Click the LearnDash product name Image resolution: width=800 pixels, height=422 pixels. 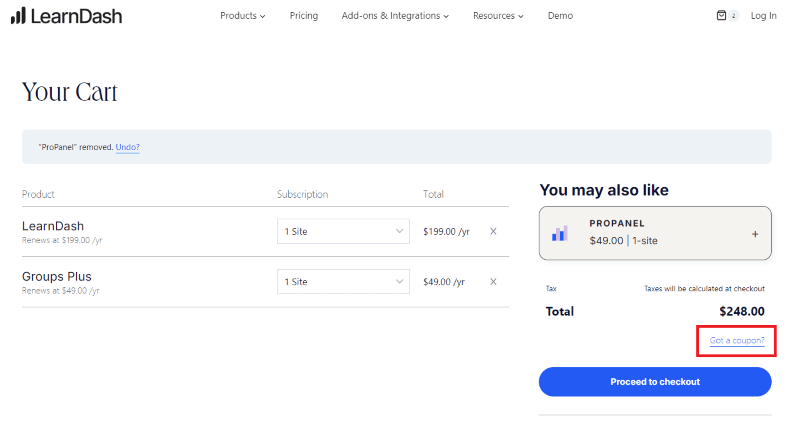(x=53, y=226)
